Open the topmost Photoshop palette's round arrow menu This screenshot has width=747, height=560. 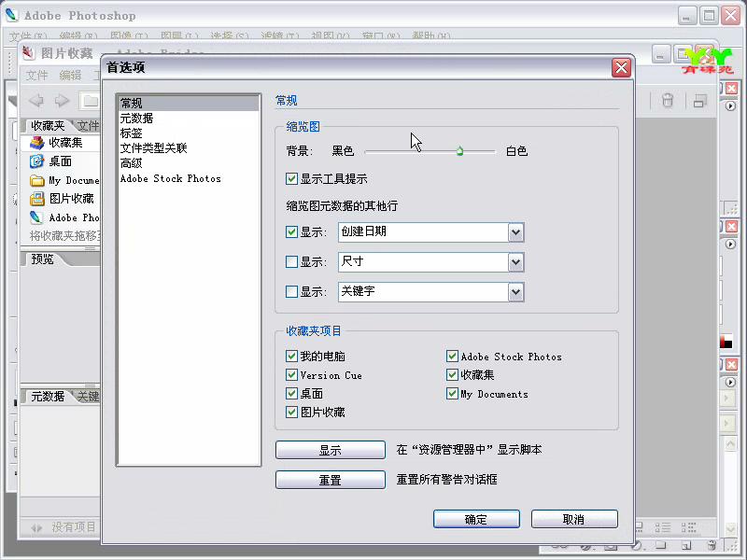730,105
